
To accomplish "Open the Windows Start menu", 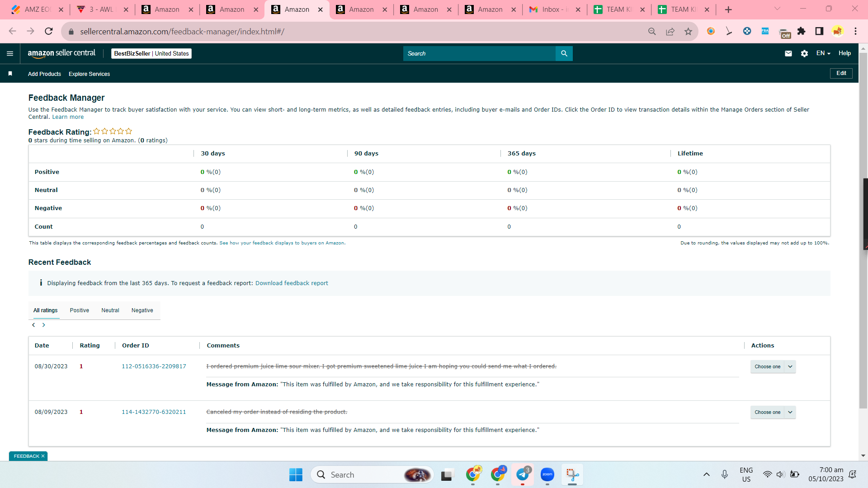I will coord(296,474).
